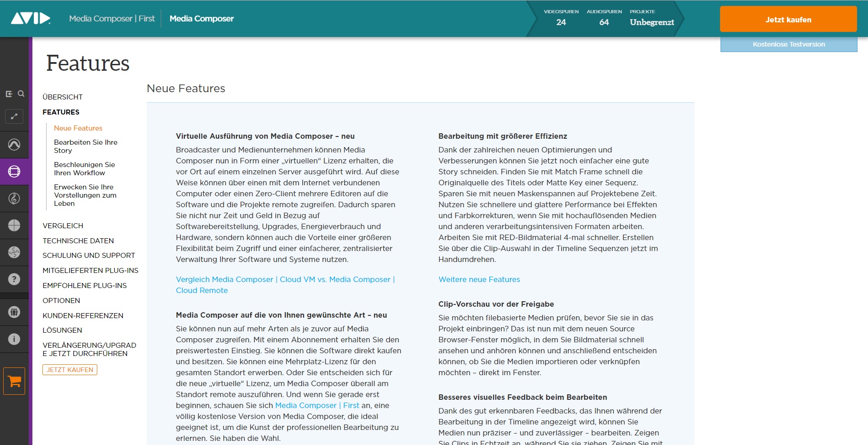The width and height of the screenshot is (868, 445).
Task: Open EMPFOHLENE PLUG-INS menu item
Action: [84, 286]
